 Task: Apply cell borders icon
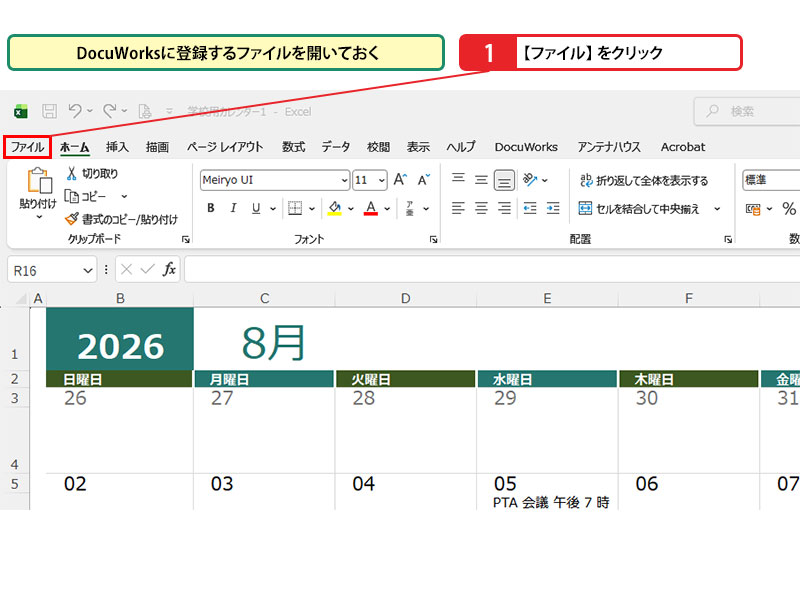(x=295, y=208)
